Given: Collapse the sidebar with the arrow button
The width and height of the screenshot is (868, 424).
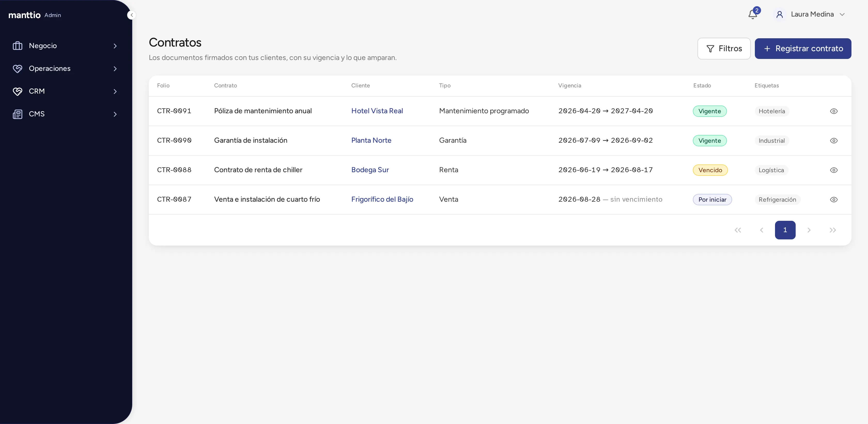Looking at the screenshot, I should click(131, 15).
